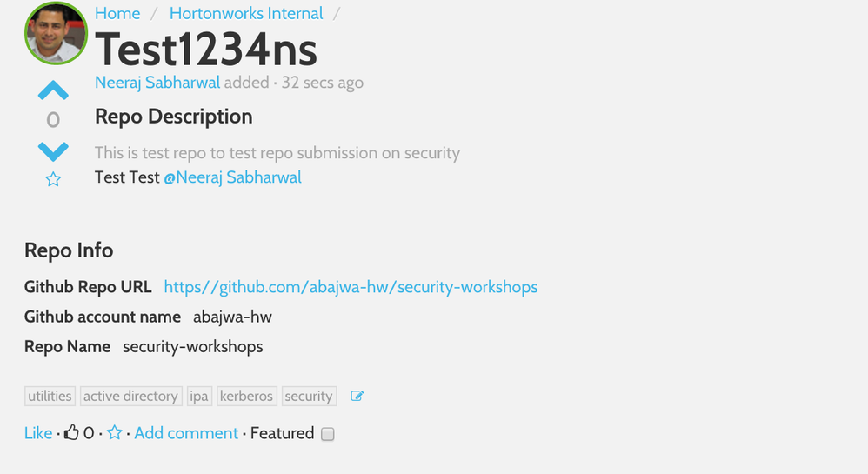This screenshot has height=474, width=868.
Task: Click Add comment
Action: [x=186, y=433]
